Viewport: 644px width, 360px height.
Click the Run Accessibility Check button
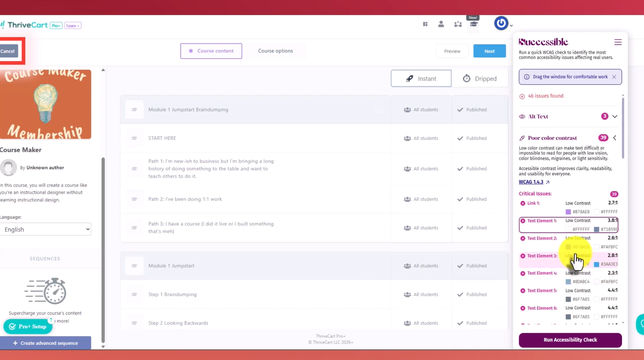570,340
